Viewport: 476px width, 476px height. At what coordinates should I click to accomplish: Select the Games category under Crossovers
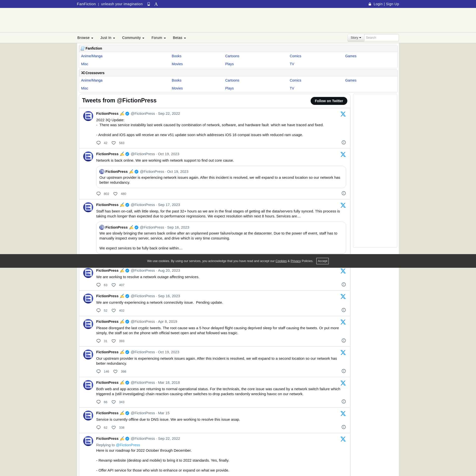click(351, 80)
